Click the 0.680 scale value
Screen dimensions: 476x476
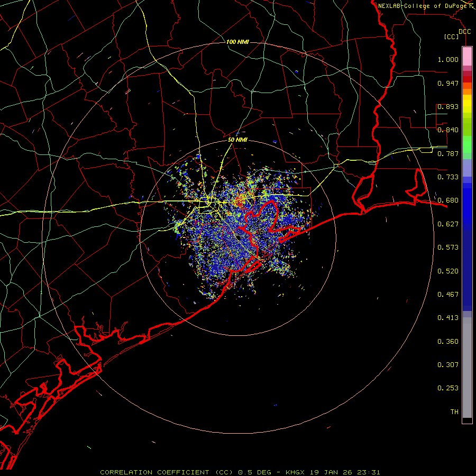click(448, 200)
